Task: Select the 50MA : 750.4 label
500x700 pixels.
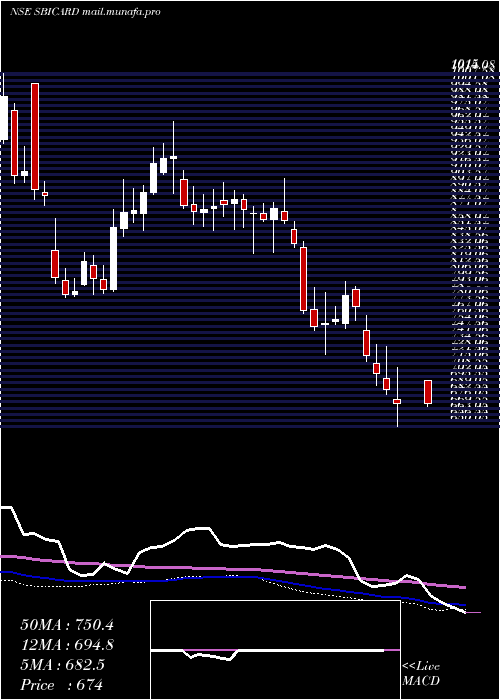Action: [x=67, y=625]
